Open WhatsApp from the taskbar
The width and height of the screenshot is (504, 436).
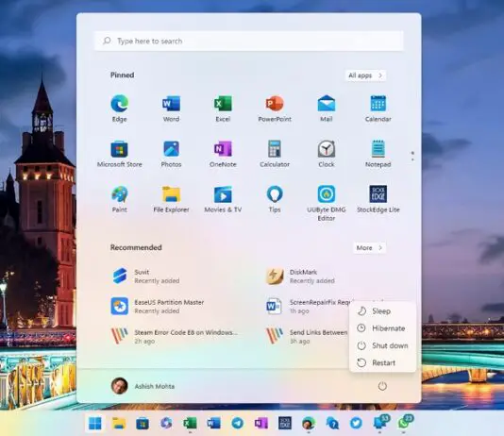pos(405,422)
